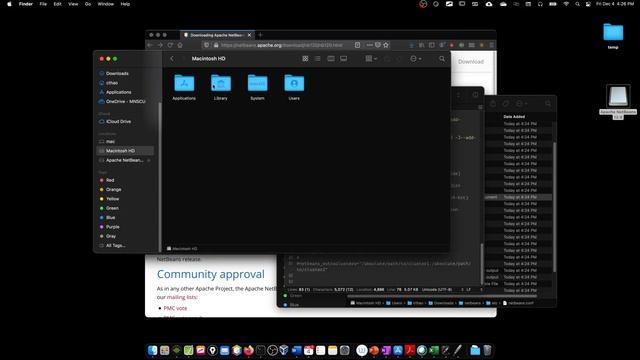
Task: Eject the Apache NetBeans volume in sidebar
Action: (149, 160)
